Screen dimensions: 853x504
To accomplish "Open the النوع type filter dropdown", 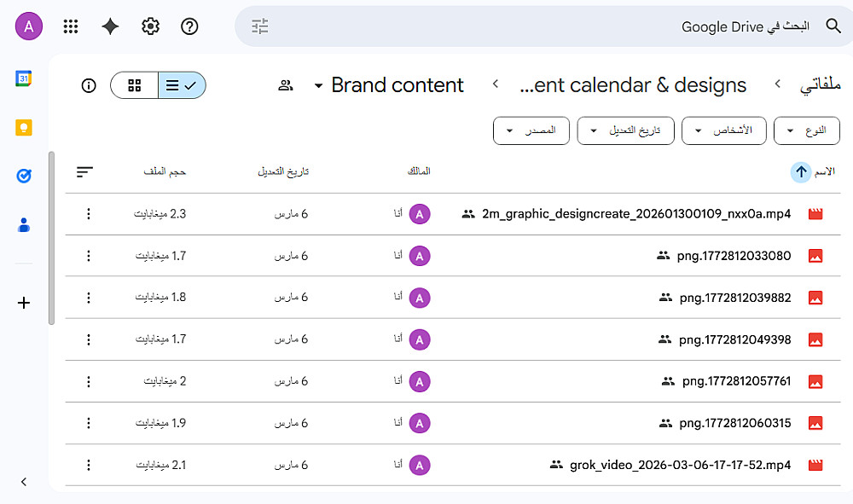I will point(806,130).
